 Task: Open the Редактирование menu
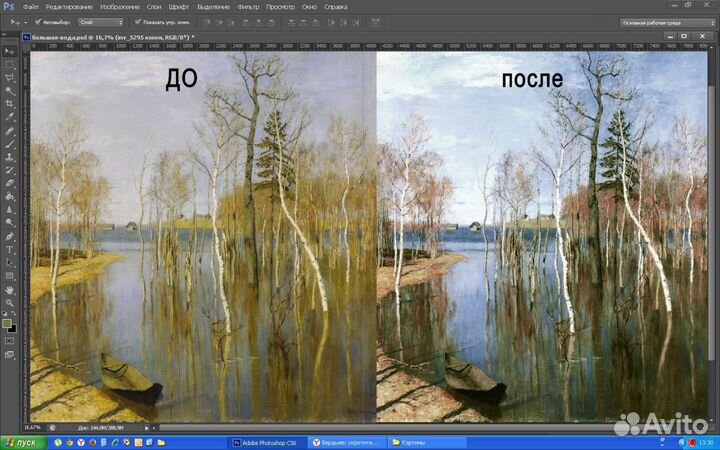pos(69,7)
